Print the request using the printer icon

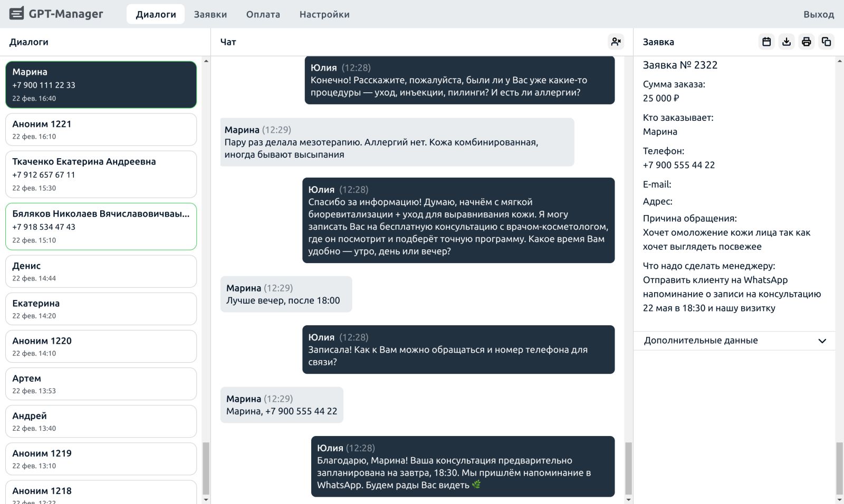point(806,42)
